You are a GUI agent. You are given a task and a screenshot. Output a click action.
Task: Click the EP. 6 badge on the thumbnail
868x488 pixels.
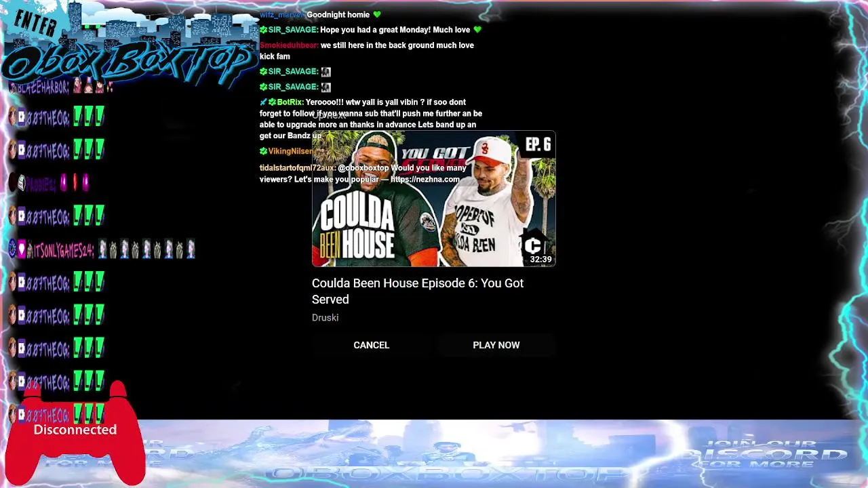coord(538,144)
